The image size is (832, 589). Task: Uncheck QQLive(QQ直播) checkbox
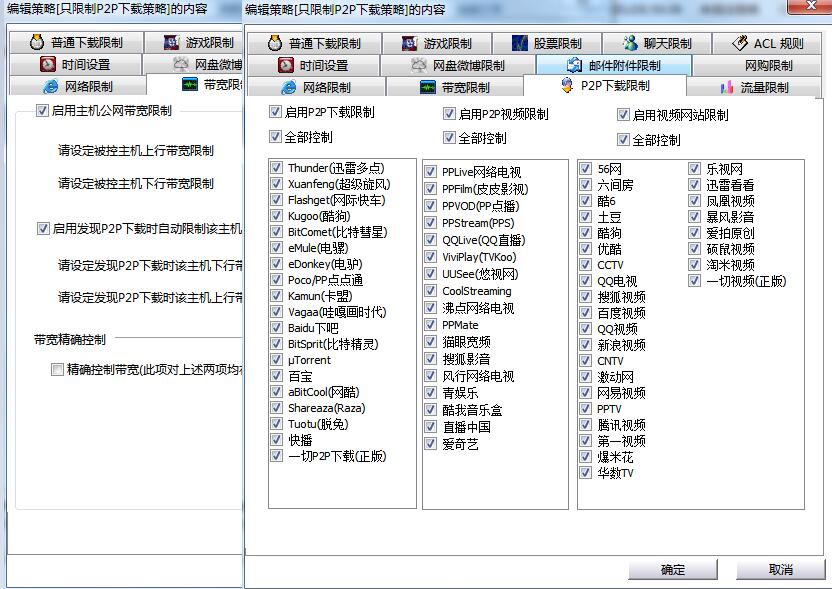(x=431, y=240)
